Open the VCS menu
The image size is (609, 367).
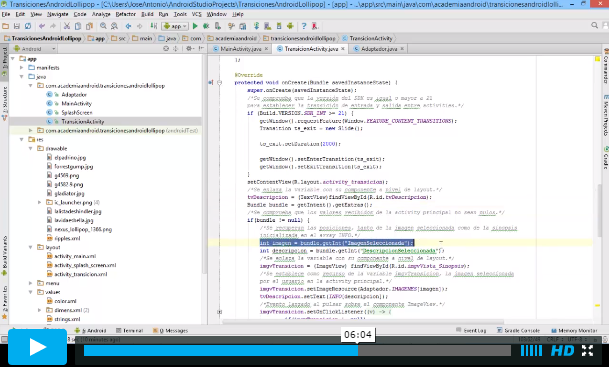[x=197, y=14]
